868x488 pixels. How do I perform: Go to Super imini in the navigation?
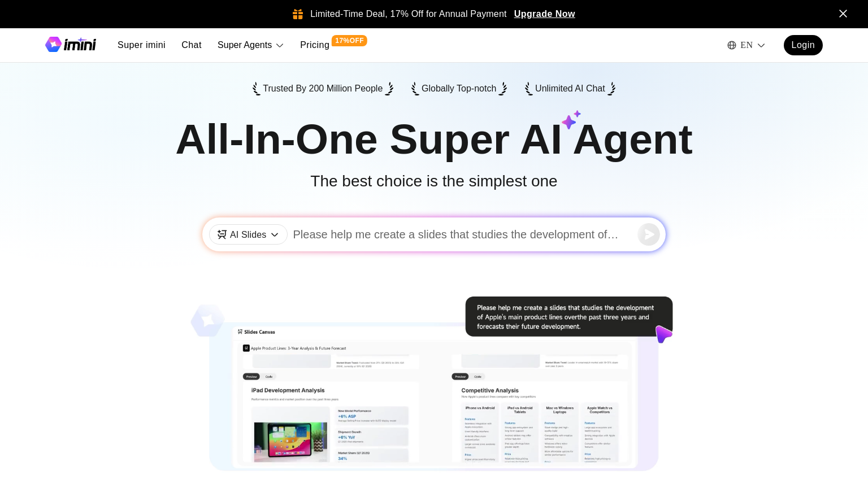tap(141, 45)
